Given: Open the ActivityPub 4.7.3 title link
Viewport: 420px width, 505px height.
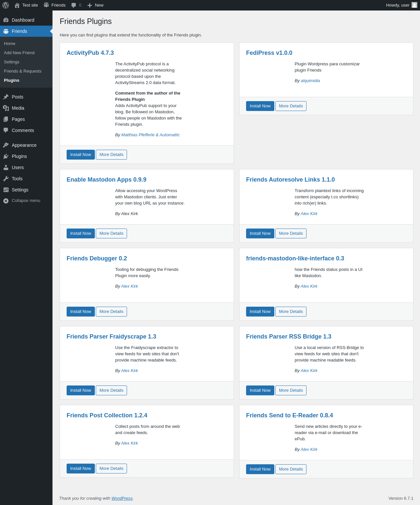Looking at the screenshot, I should pyautogui.click(x=90, y=53).
